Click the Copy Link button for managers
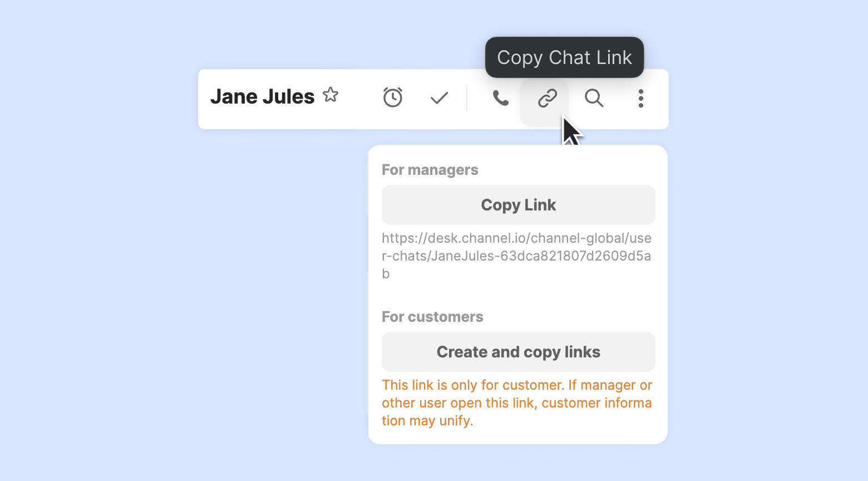Viewport: 868px width, 481px height. [x=519, y=205]
